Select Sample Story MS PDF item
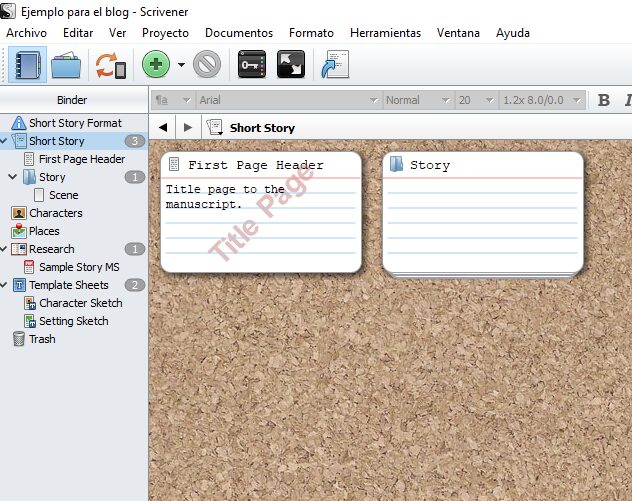The height and width of the screenshot is (501, 632). point(79,267)
